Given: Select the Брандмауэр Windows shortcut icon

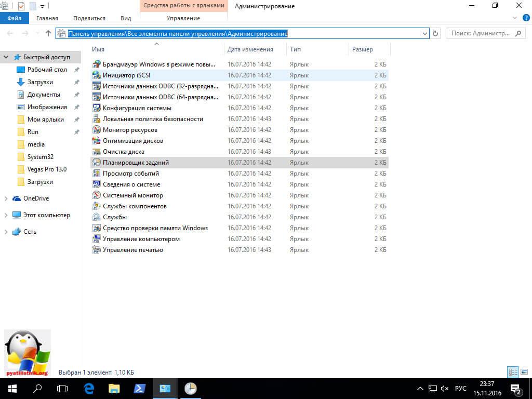Looking at the screenshot, I should pos(97,64).
